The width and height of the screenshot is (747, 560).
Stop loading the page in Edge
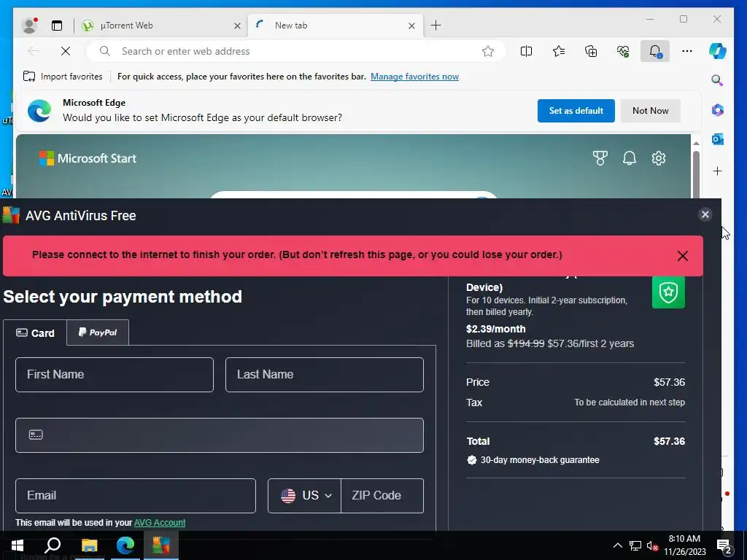click(x=66, y=51)
